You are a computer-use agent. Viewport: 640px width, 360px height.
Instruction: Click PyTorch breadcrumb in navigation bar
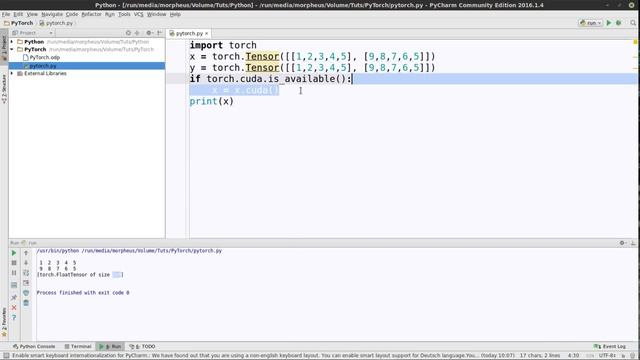click(18, 23)
